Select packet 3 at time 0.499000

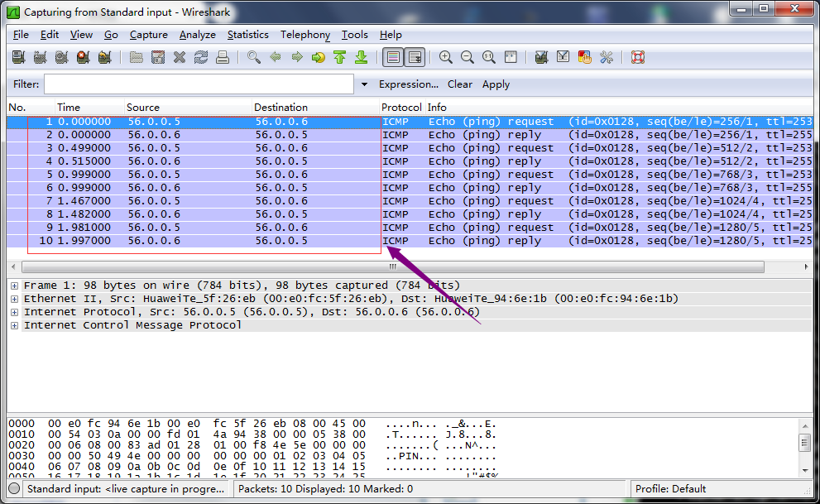[410, 148]
